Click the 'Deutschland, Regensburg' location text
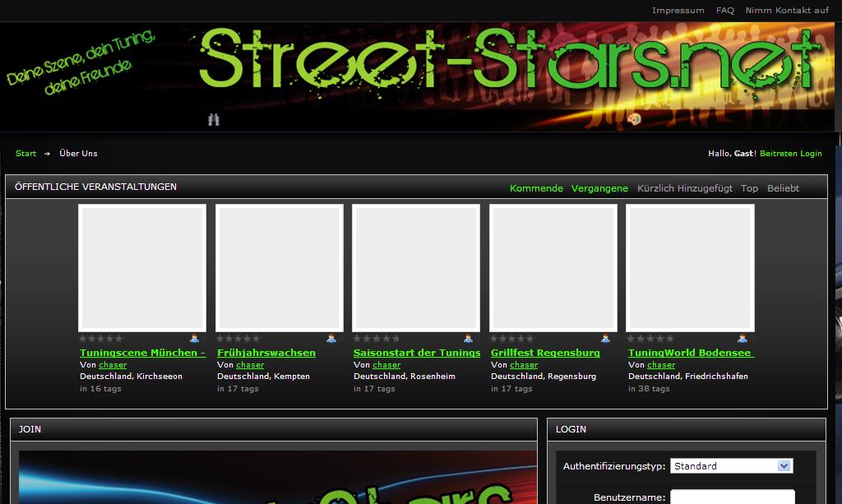This screenshot has height=504, width=842. (x=544, y=377)
